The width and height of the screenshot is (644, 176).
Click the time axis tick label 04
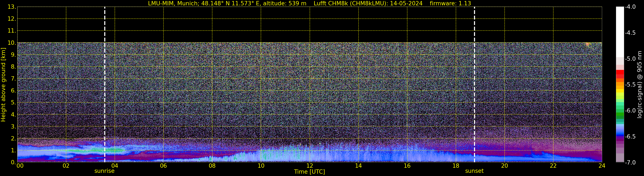point(114,166)
